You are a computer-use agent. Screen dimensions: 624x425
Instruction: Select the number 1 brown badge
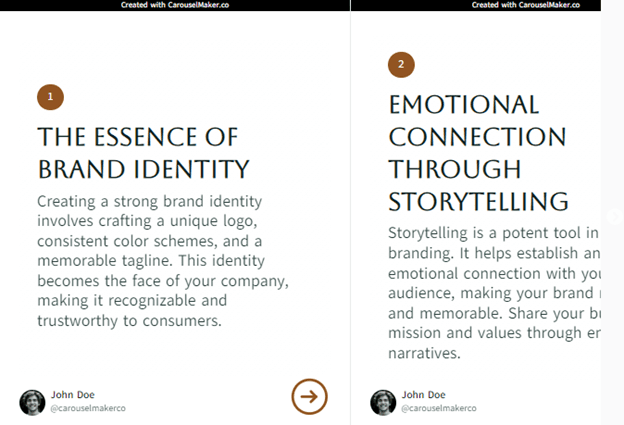point(51,97)
